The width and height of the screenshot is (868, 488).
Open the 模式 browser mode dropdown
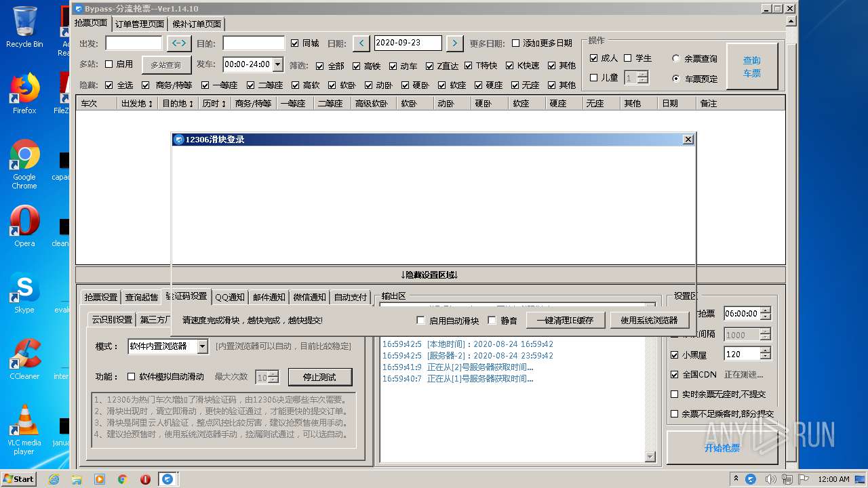point(202,346)
